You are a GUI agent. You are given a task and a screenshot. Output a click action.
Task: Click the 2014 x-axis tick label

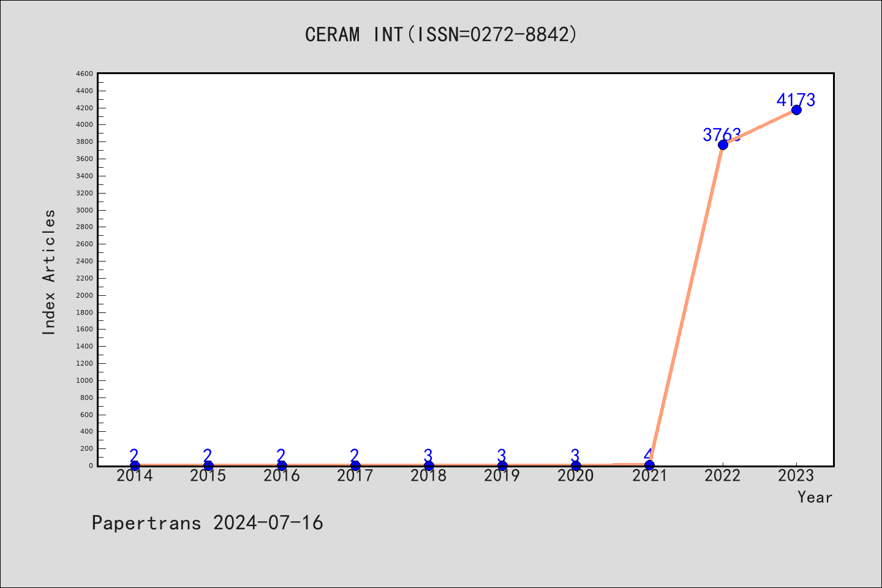(135, 475)
